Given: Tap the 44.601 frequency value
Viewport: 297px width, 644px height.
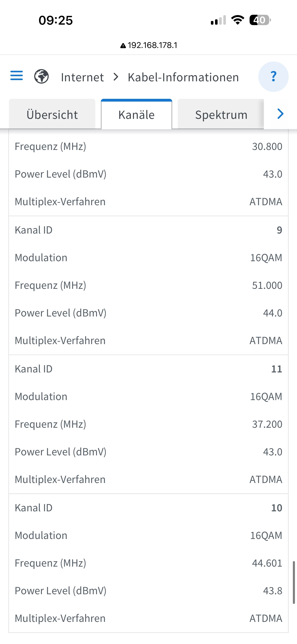Looking at the screenshot, I should (x=267, y=563).
